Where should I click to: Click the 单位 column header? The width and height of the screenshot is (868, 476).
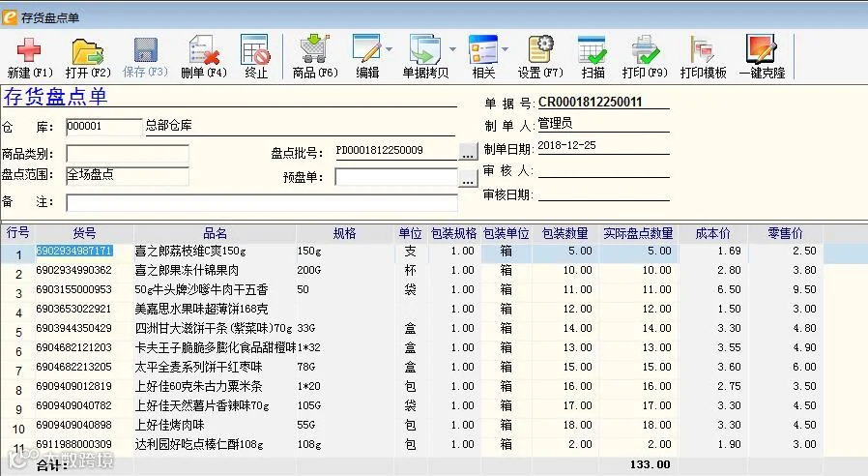coord(410,233)
